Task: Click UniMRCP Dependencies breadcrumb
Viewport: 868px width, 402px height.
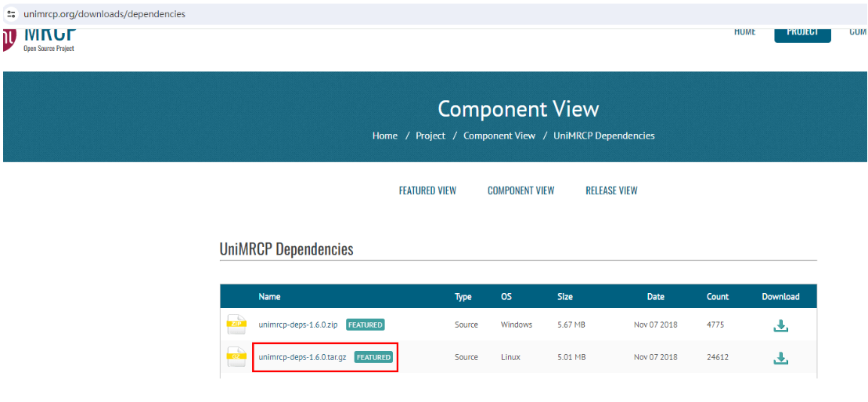Action: tap(604, 136)
